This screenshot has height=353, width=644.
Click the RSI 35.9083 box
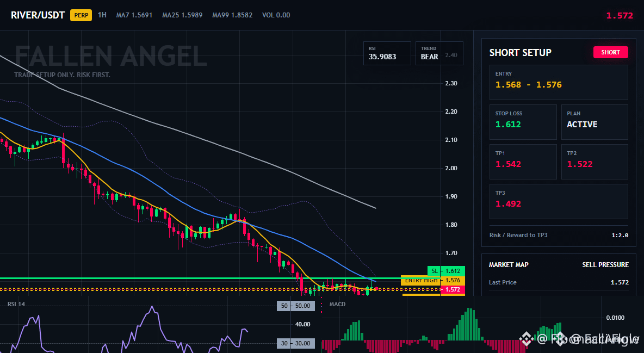387,53
